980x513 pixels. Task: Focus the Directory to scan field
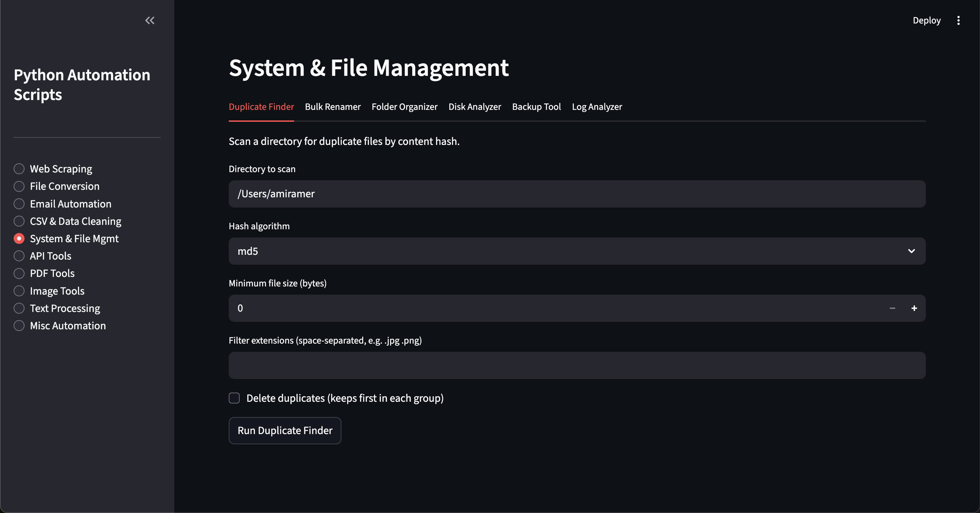[577, 194]
